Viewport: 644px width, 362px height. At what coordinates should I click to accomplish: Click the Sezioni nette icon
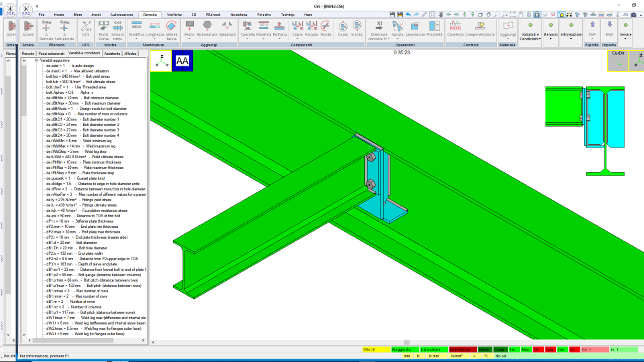(117, 30)
